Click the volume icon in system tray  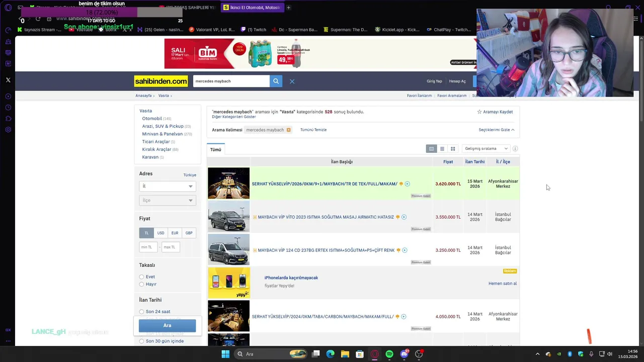(x=610, y=354)
